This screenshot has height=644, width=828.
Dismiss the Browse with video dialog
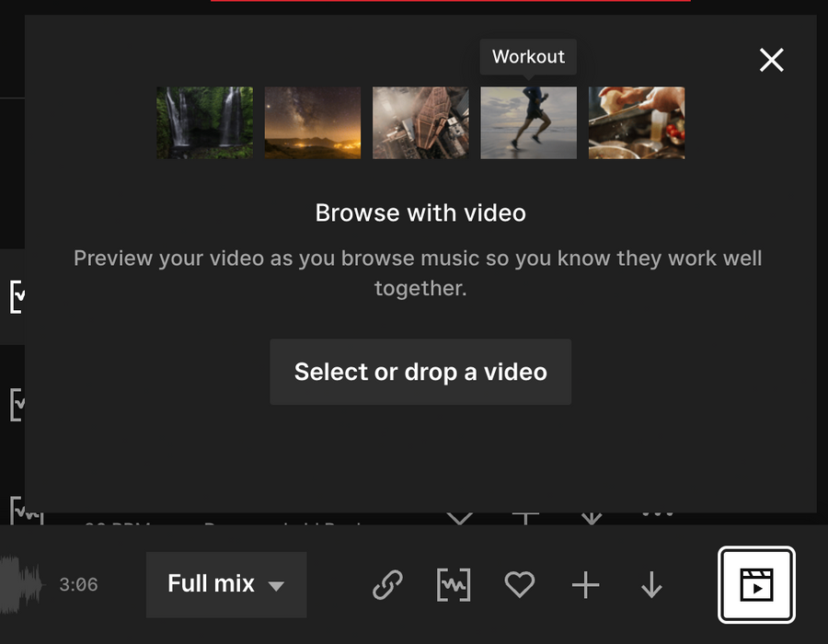[x=771, y=60]
